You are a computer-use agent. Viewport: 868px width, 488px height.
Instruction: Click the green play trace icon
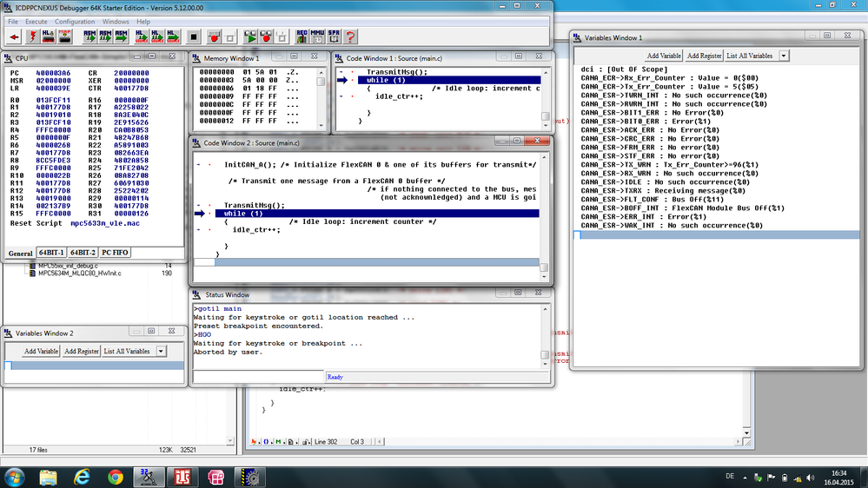pos(250,37)
